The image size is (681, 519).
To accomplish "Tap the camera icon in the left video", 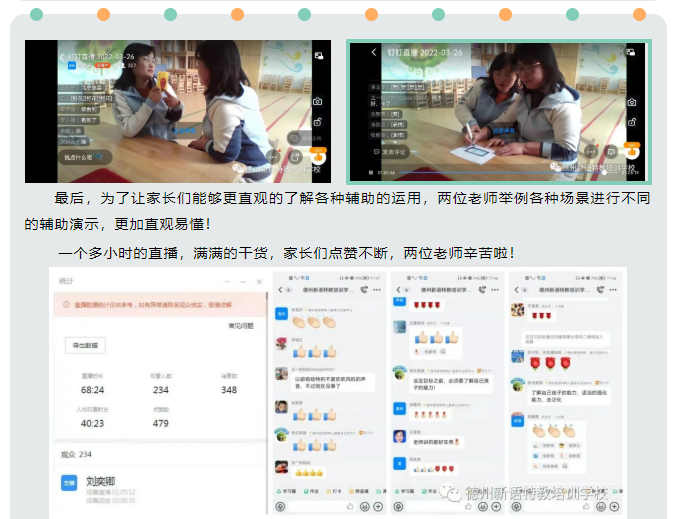I will tap(317, 101).
